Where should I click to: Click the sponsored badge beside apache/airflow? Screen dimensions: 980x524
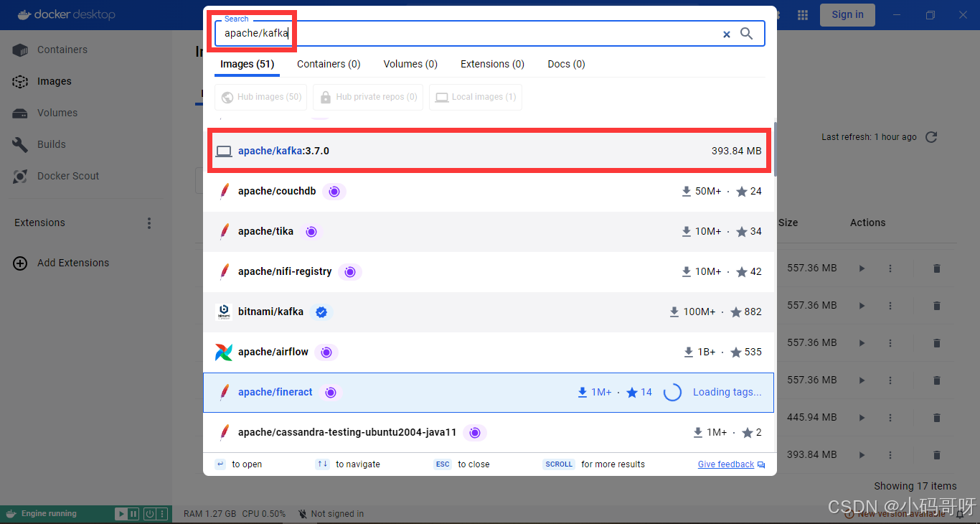pyautogui.click(x=326, y=352)
